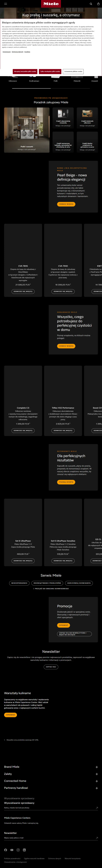Open Miele Experience Centers heading
Screen dimensions: 102x868
17,818
